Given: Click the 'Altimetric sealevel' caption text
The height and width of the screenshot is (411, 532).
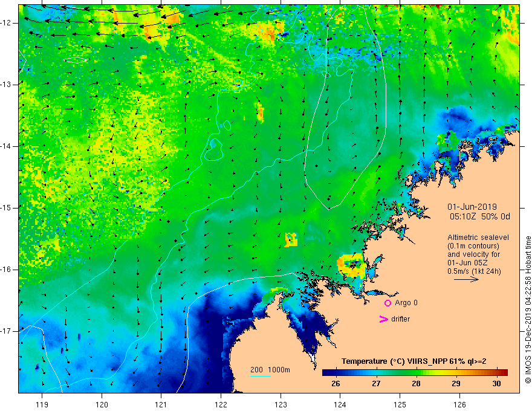Looking at the screenshot, I should coord(478,238).
